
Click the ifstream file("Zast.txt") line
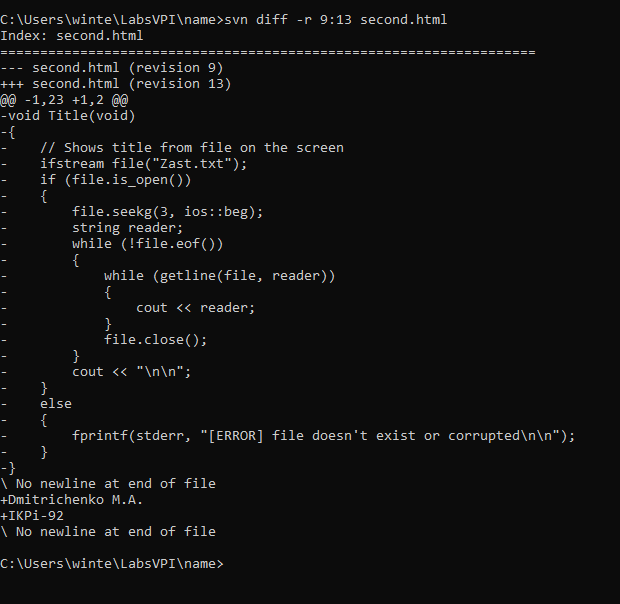(144, 164)
